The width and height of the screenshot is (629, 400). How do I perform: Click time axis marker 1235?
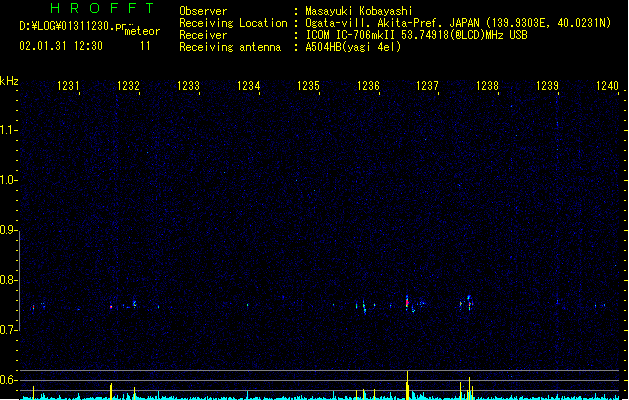tap(308, 86)
